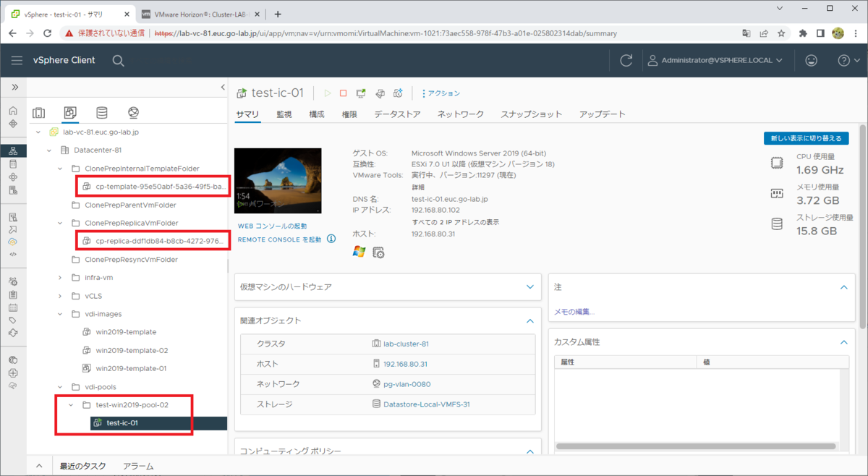The image size is (868, 476).
Task: Launch console using monitor toolbar icon
Action: click(x=361, y=93)
